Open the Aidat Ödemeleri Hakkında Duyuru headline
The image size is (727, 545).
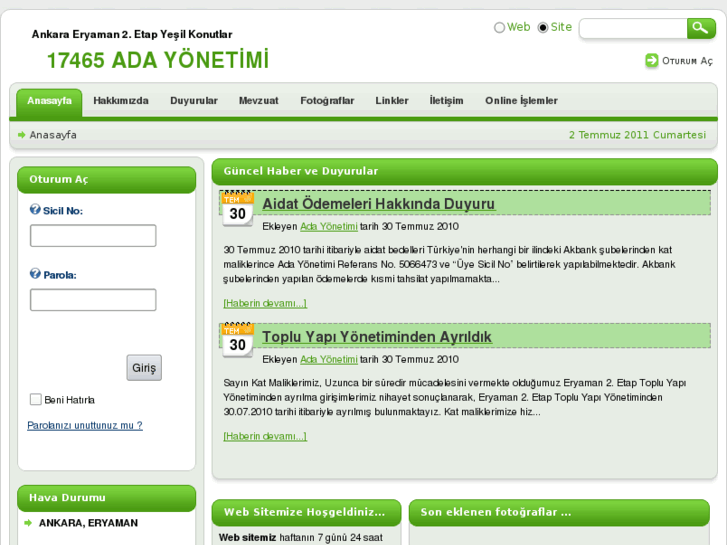point(379,204)
